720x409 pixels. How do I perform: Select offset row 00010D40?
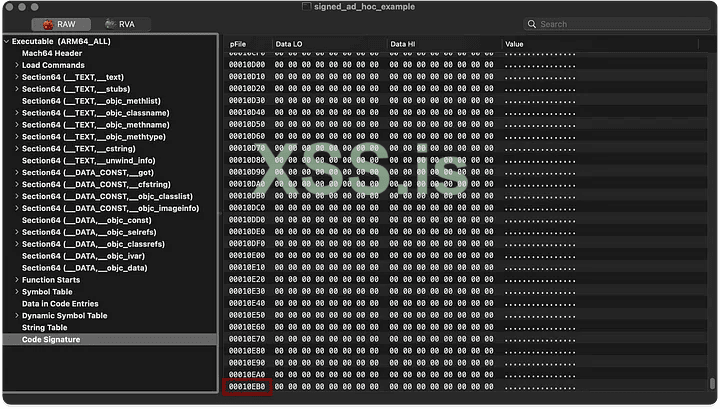pos(466,113)
